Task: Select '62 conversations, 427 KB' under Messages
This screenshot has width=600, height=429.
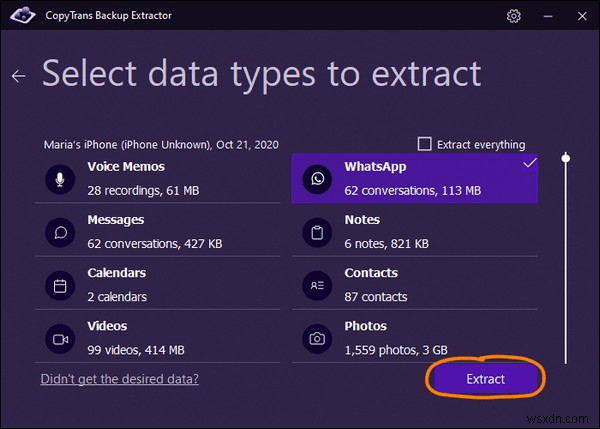Action: (x=155, y=244)
